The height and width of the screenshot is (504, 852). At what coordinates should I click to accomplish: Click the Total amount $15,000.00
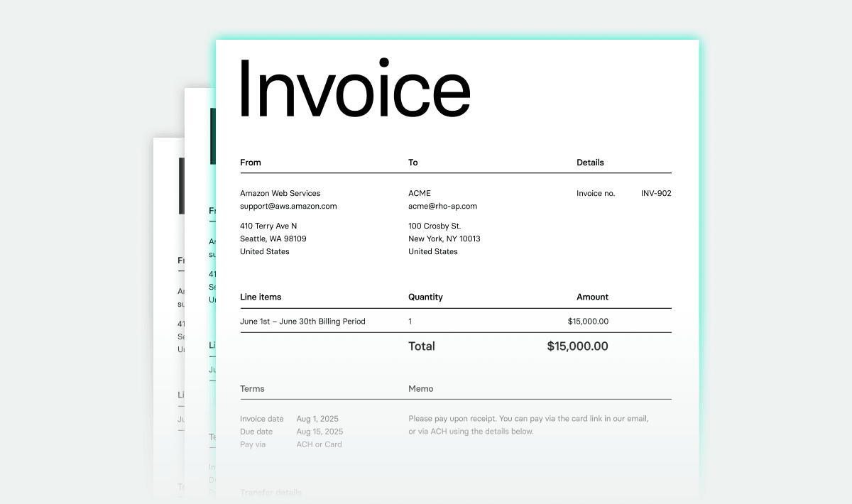point(577,346)
